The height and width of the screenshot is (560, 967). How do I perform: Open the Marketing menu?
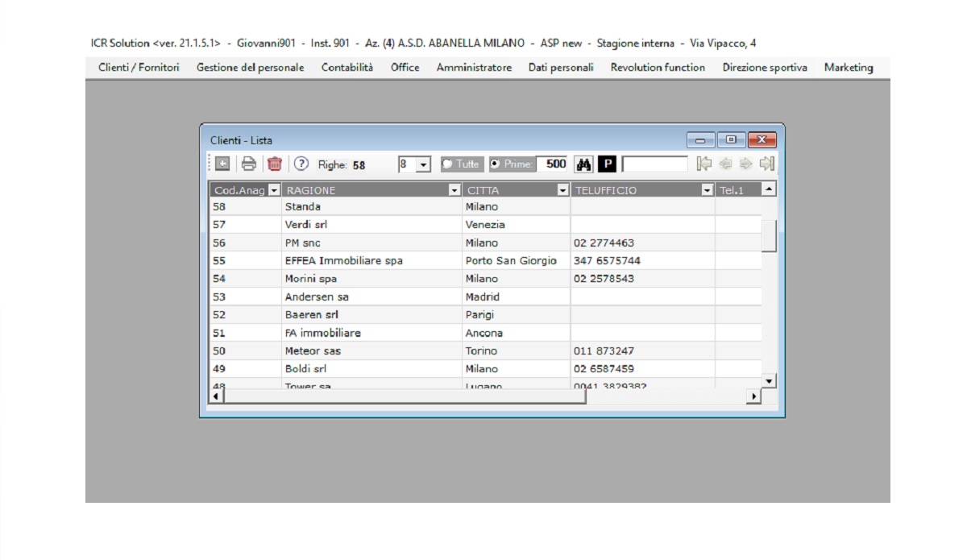(849, 68)
